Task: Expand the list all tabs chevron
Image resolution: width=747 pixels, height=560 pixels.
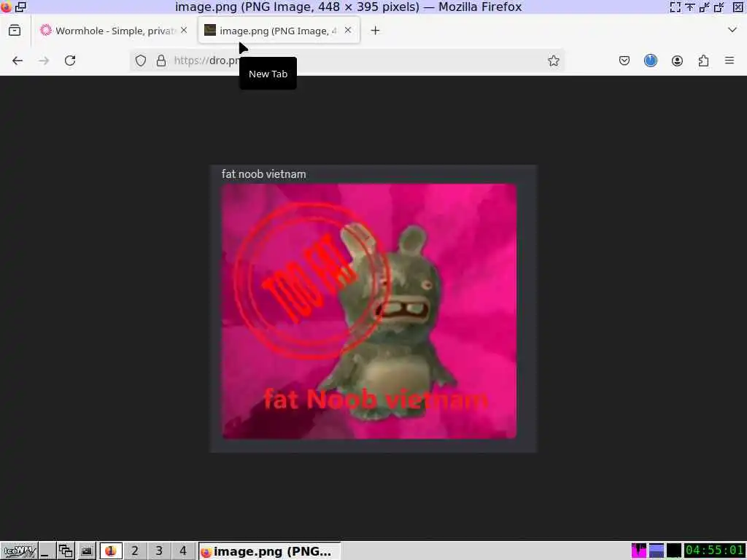Action: [x=732, y=30]
